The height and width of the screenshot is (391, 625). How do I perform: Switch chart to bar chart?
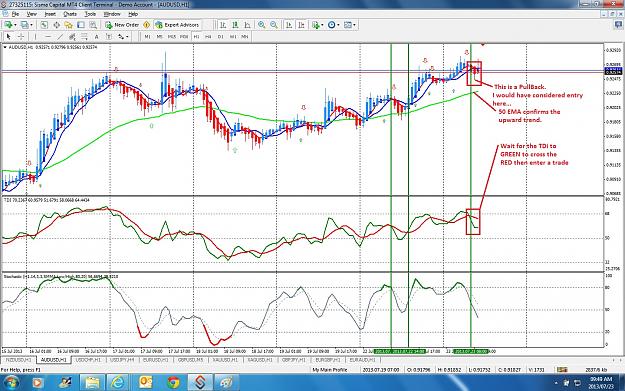(223, 25)
